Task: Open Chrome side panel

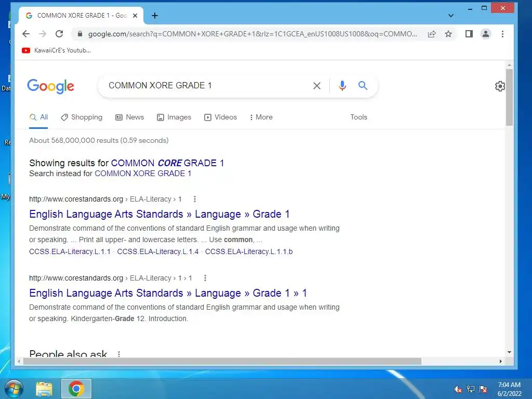Action: [469, 34]
